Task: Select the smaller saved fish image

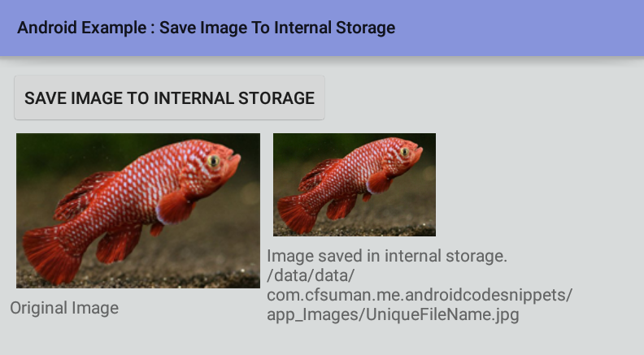Action: tap(355, 184)
